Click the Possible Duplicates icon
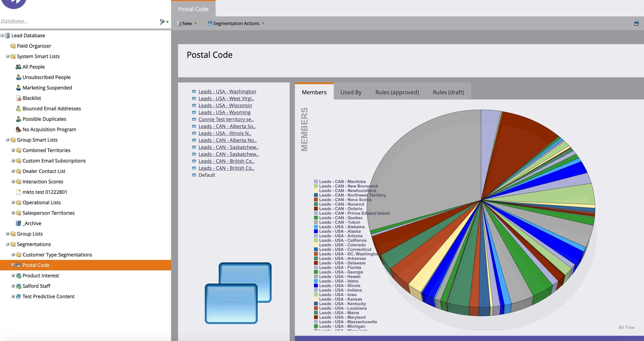 point(18,119)
